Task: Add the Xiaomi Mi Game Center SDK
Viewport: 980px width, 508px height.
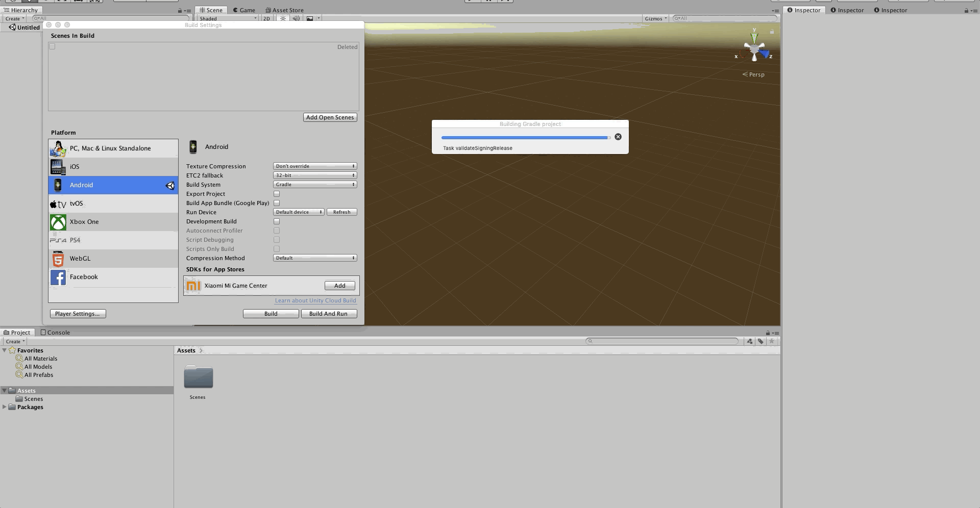Action: [340, 286]
